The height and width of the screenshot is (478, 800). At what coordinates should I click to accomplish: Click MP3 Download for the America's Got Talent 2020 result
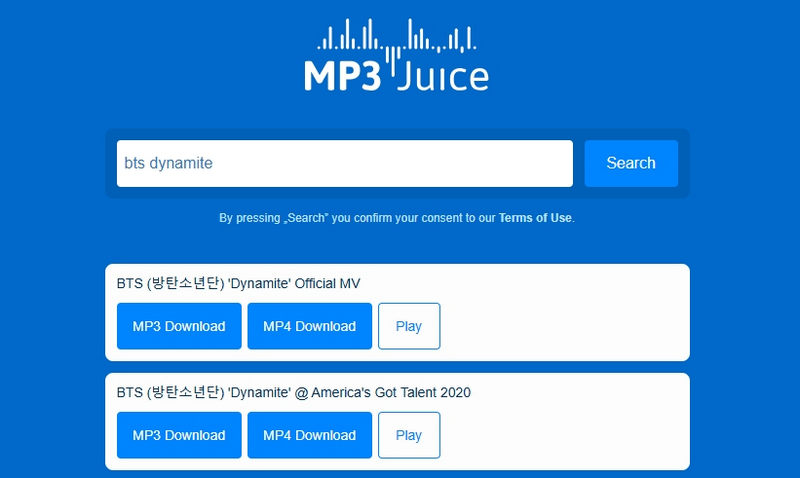[179, 435]
